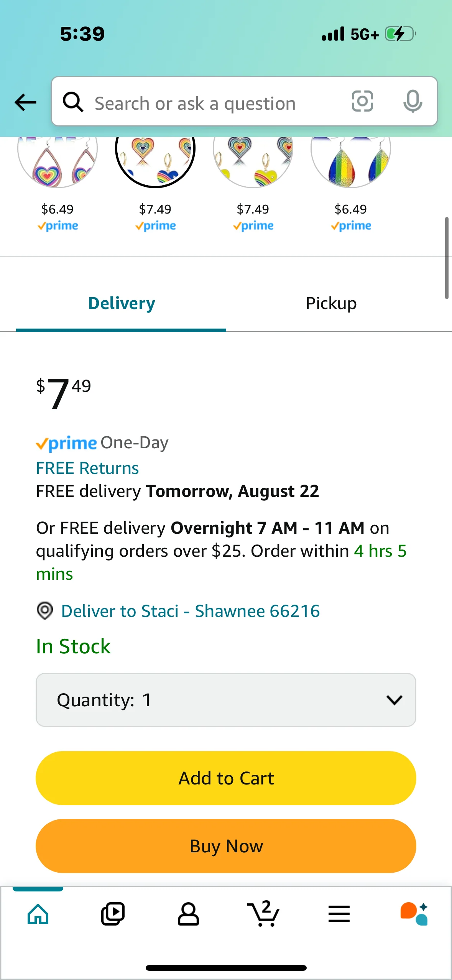The image size is (452, 980).
Task: Tap the back arrow icon
Action: click(x=25, y=102)
